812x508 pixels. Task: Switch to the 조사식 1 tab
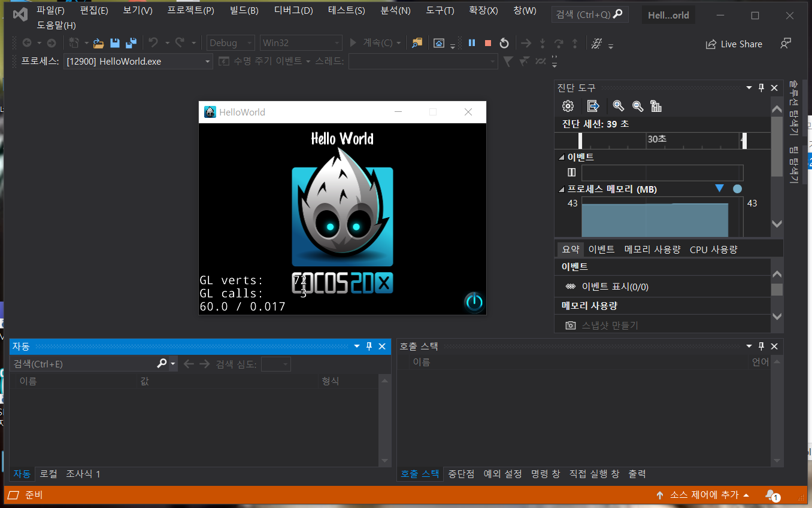click(83, 474)
